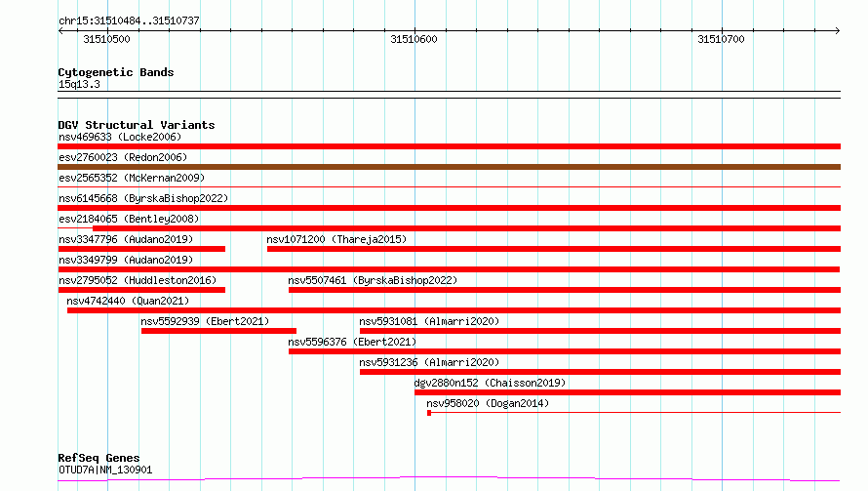Screen dimensions: 868x491
Task: Click the thin red line of esv2565352
Action: [449, 187]
